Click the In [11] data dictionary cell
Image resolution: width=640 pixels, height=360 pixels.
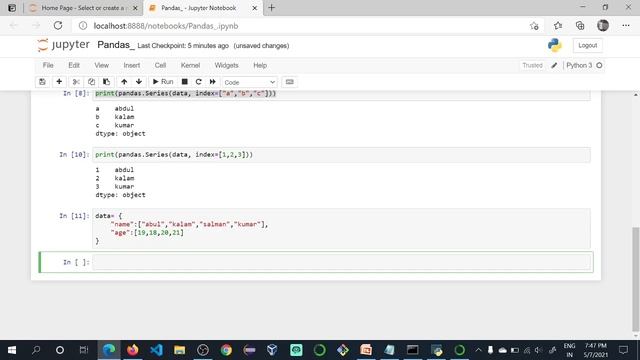pos(341,229)
